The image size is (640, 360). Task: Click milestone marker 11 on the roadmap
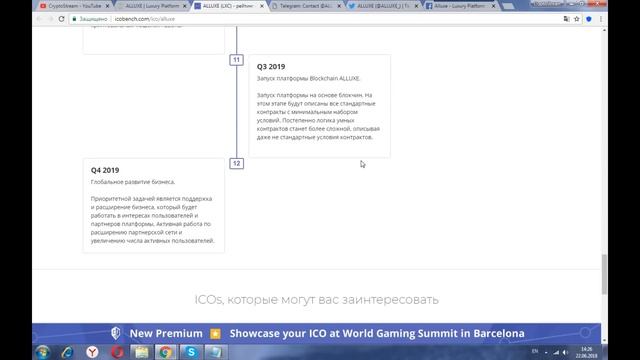click(x=236, y=60)
